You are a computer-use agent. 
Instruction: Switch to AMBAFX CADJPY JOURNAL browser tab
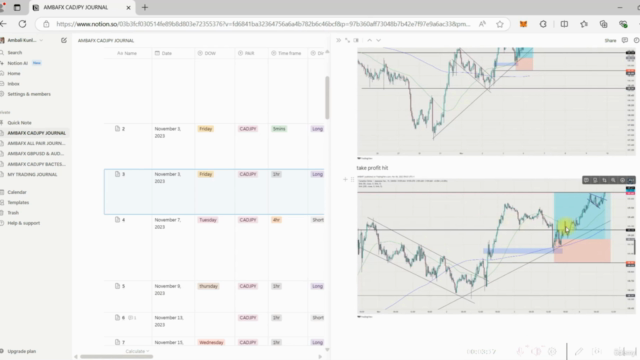(x=82, y=7)
